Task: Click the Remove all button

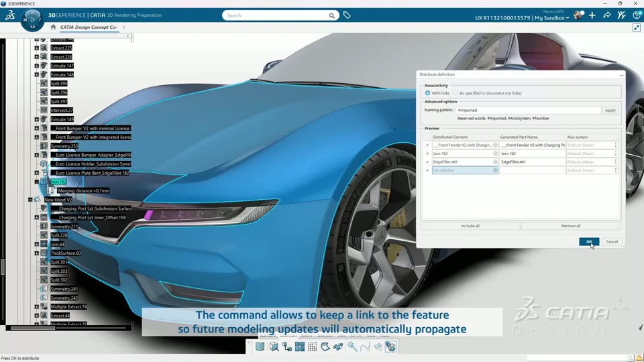Action: [x=570, y=226]
